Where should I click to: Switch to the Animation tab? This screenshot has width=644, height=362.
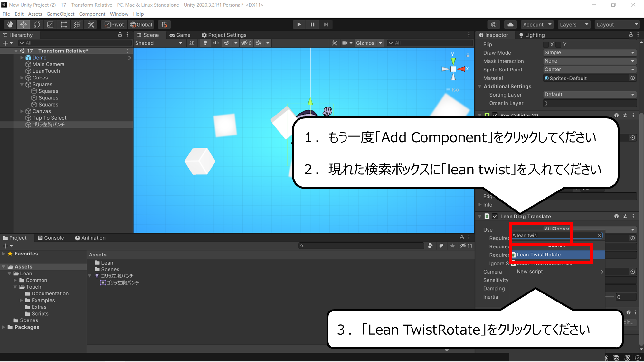(x=90, y=238)
